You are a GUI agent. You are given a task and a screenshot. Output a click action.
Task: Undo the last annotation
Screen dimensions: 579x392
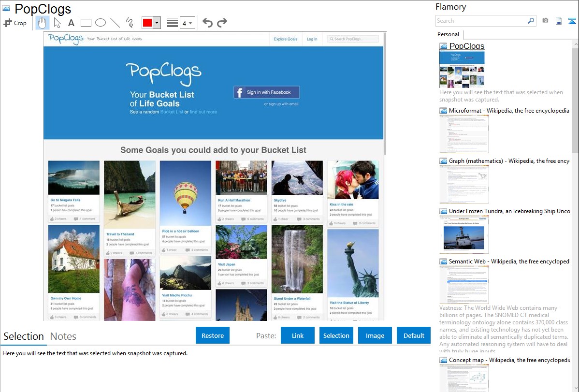click(x=207, y=23)
